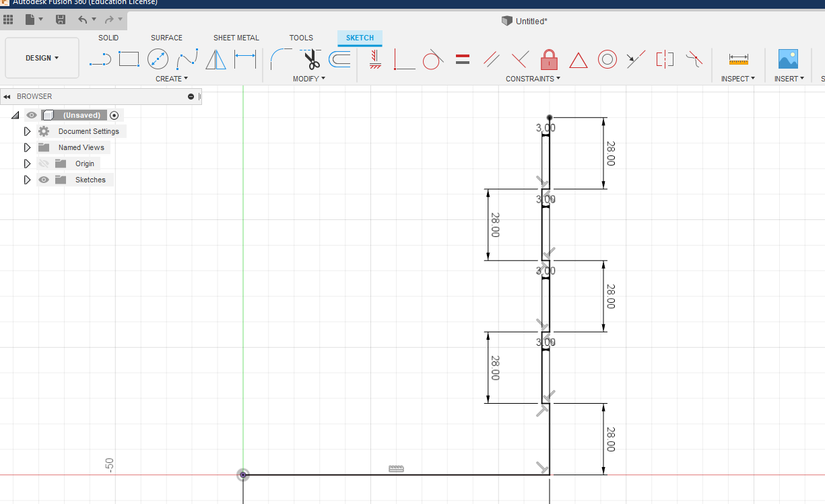Viewport: 825px width, 504px height.
Task: Activate the Mirror sketch tool
Action: click(x=216, y=59)
